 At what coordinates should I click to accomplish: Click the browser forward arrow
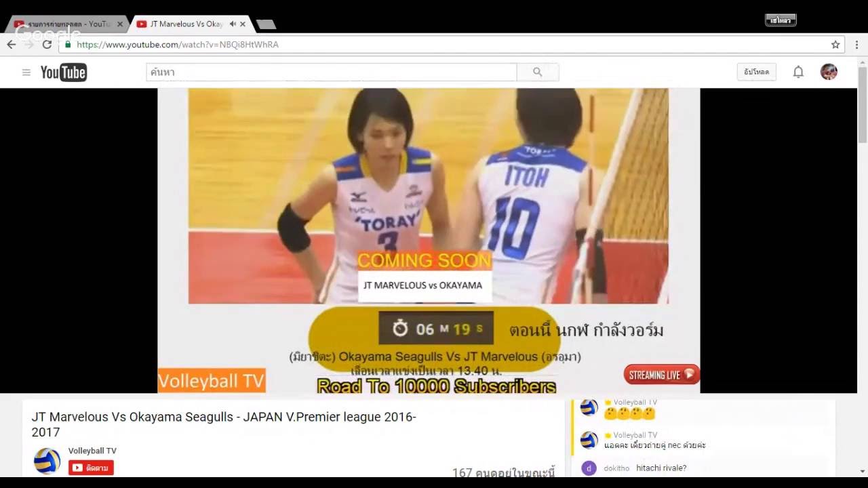(29, 45)
